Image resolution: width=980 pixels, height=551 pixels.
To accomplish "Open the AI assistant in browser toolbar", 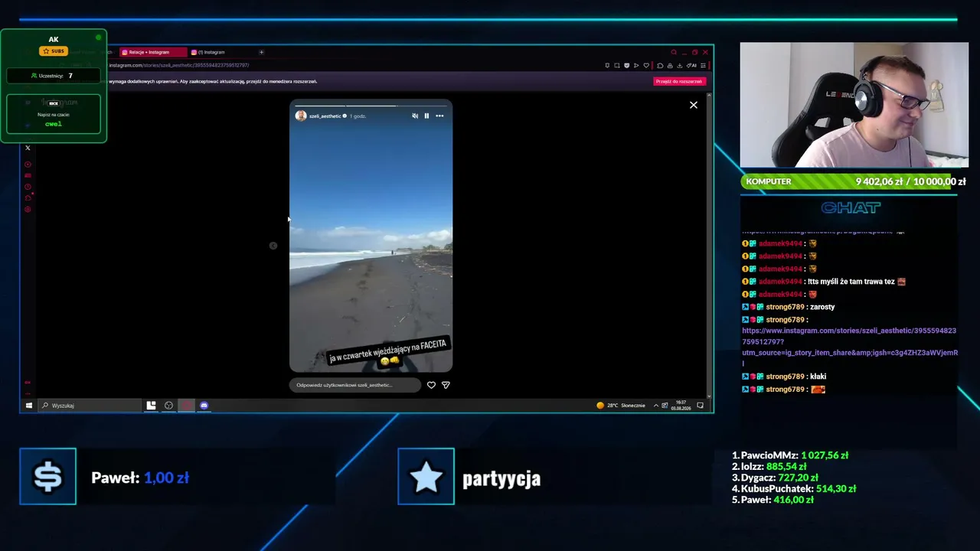I will coord(693,65).
